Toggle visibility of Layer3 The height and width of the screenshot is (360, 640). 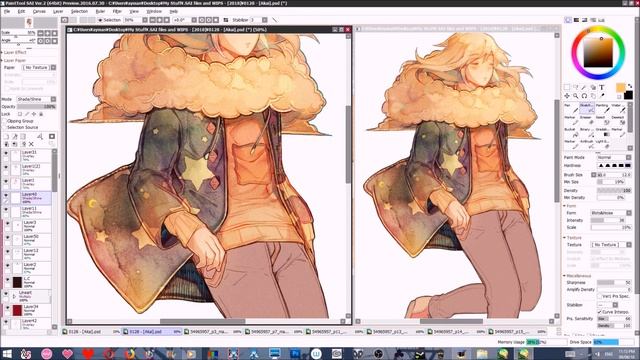point(7,224)
